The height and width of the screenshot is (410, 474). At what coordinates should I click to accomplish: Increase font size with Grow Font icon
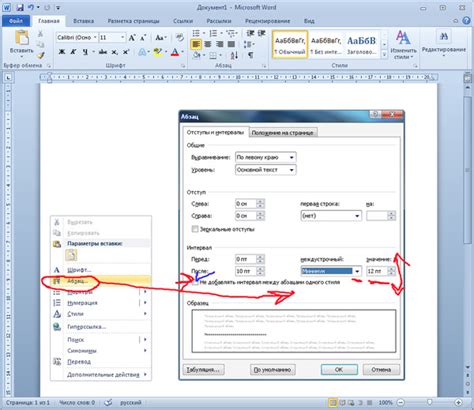[132, 38]
